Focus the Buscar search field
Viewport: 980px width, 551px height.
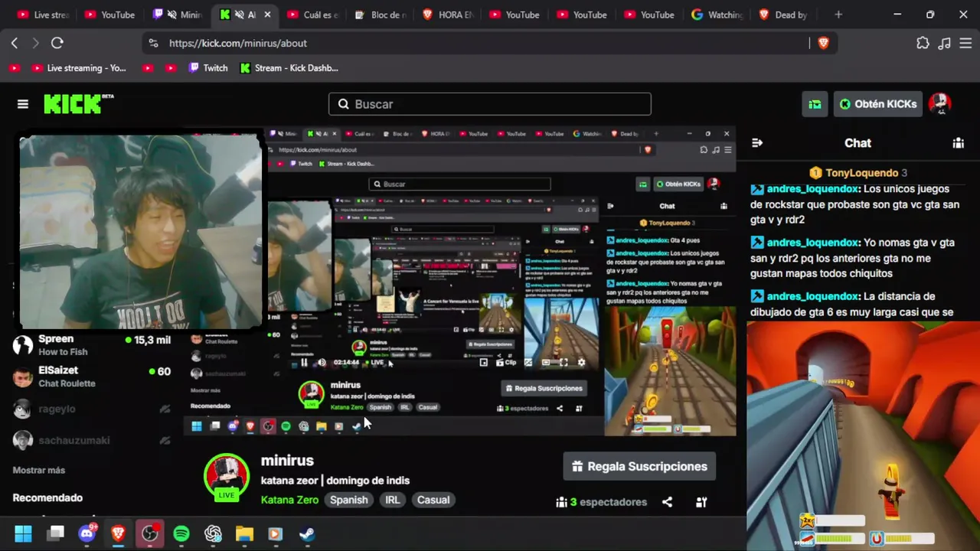click(490, 104)
